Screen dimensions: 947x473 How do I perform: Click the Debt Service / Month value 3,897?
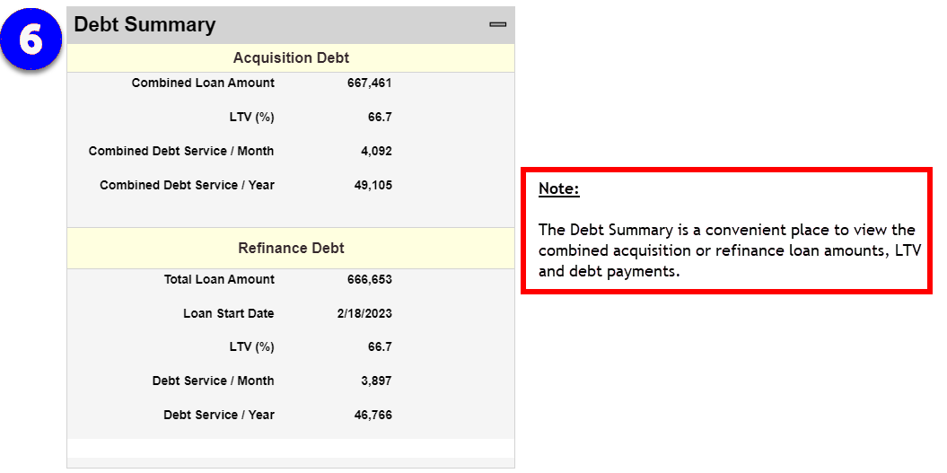coord(376,381)
